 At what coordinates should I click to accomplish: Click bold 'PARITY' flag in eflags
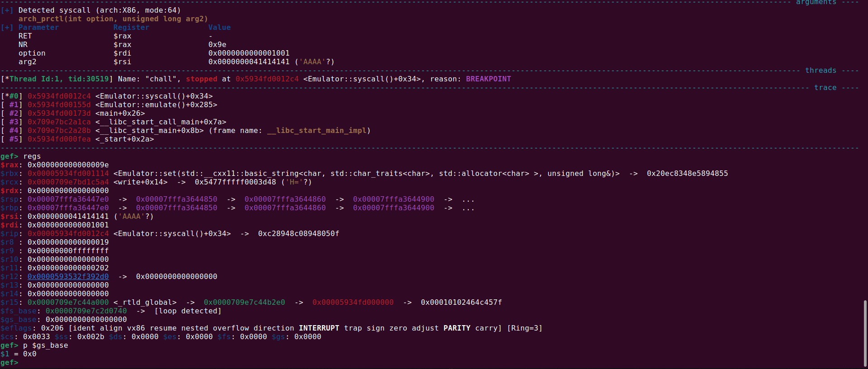tap(457, 328)
